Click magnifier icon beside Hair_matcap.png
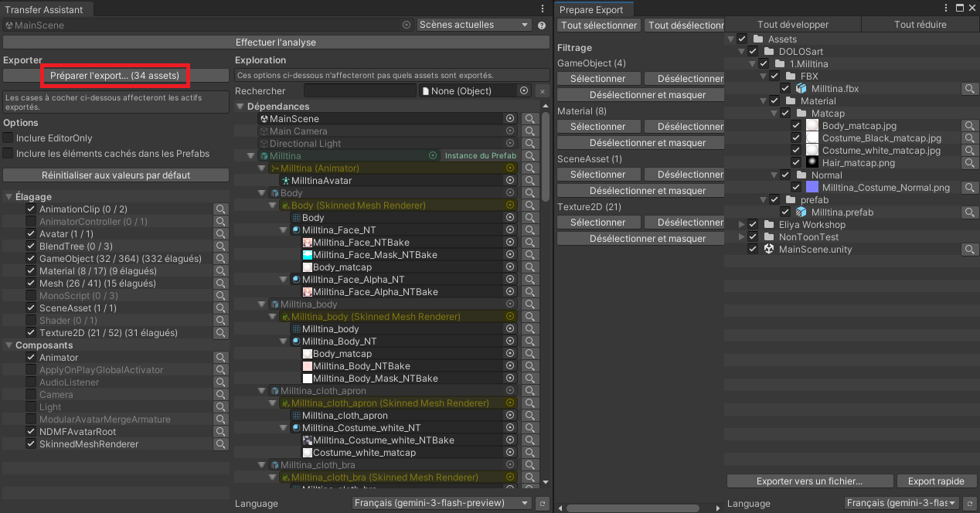The width and height of the screenshot is (980, 513). point(969,163)
